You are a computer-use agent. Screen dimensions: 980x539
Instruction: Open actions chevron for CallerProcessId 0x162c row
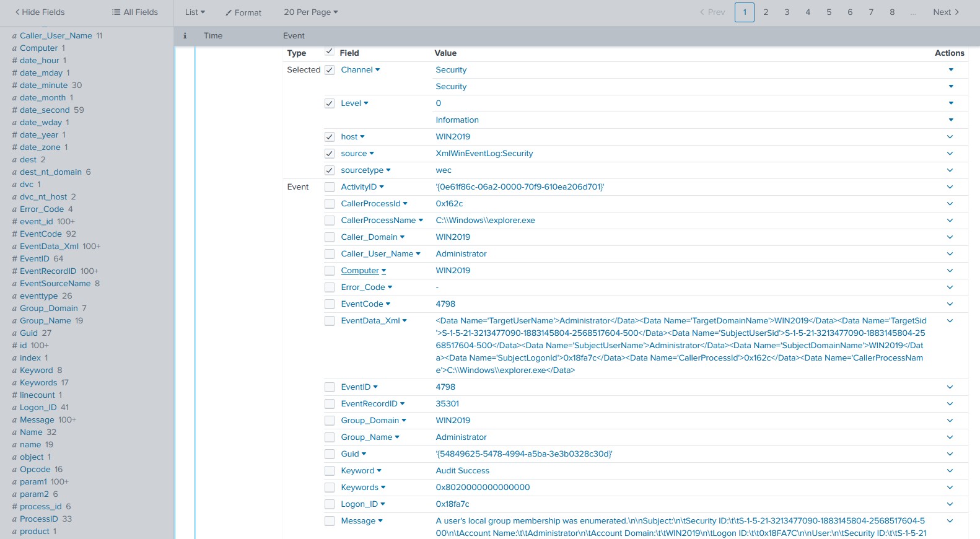coord(950,204)
